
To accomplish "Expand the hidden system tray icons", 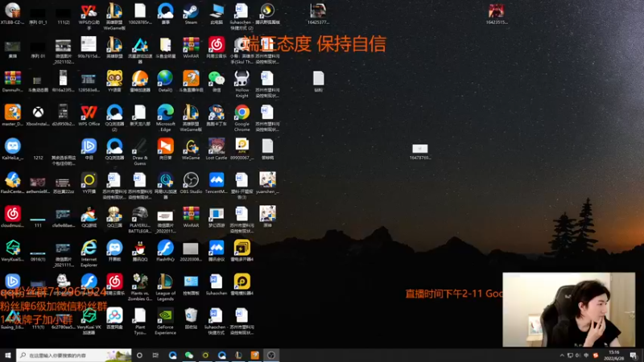I will pos(562,356).
